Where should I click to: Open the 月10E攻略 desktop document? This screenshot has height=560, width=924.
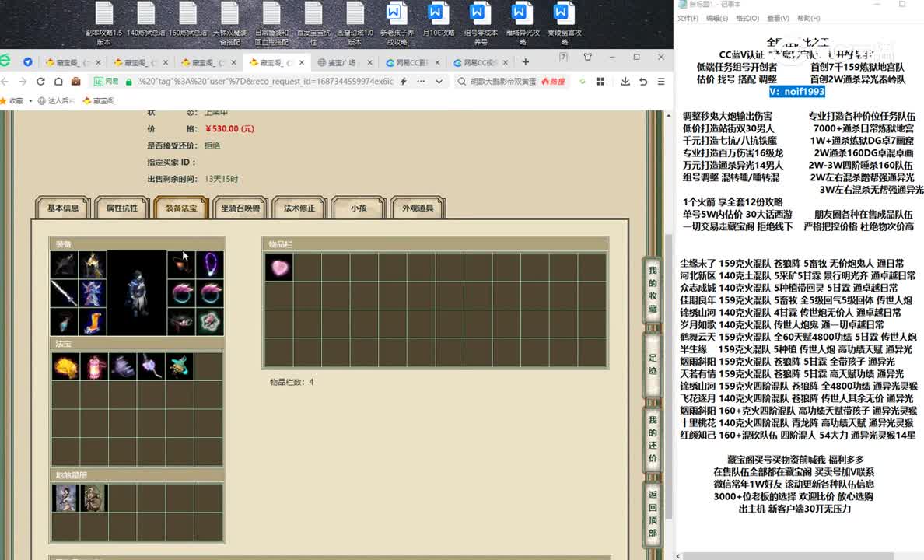point(439,20)
